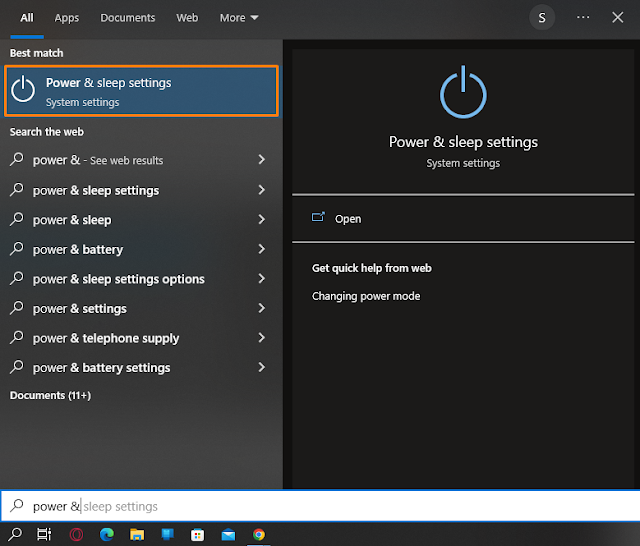
Task: Expand the More dropdown
Action: click(x=239, y=18)
